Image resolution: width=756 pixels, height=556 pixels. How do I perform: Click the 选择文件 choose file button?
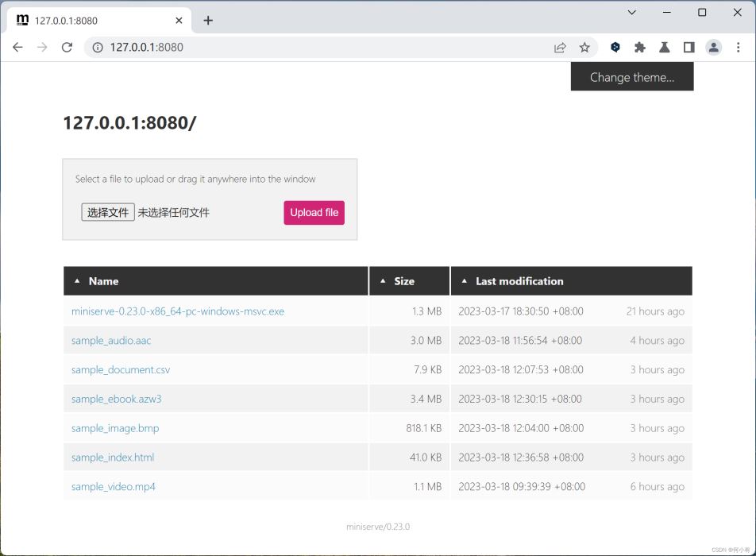pyautogui.click(x=108, y=212)
